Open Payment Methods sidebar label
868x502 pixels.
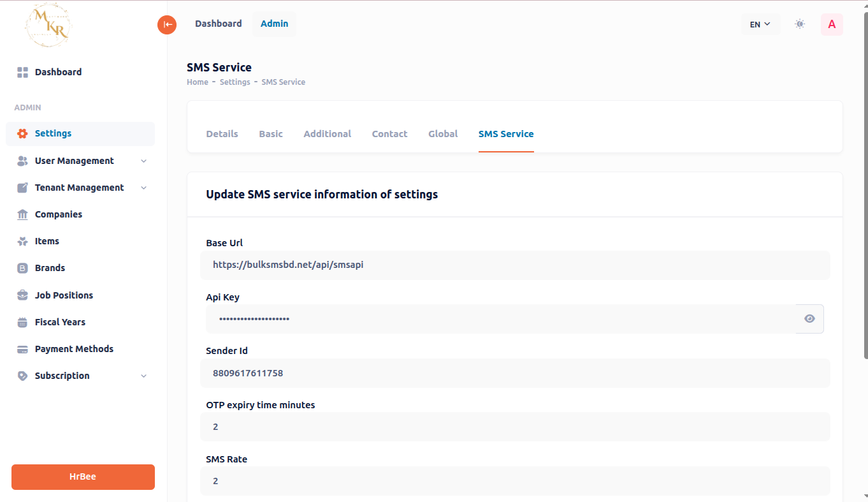74,349
